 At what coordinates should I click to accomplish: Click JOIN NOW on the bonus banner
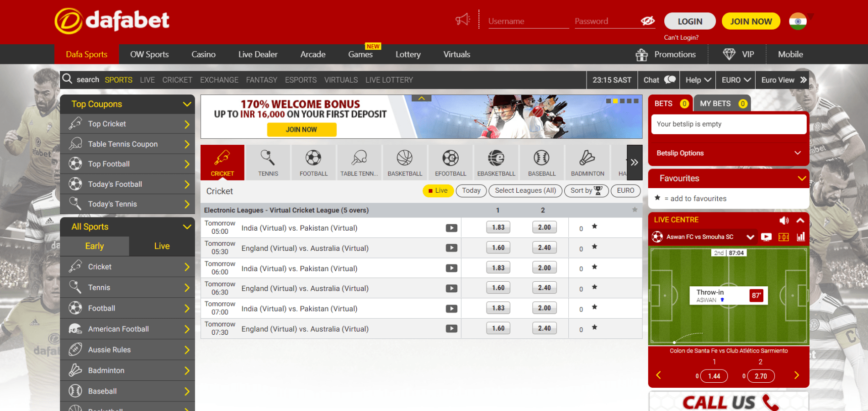tap(302, 130)
